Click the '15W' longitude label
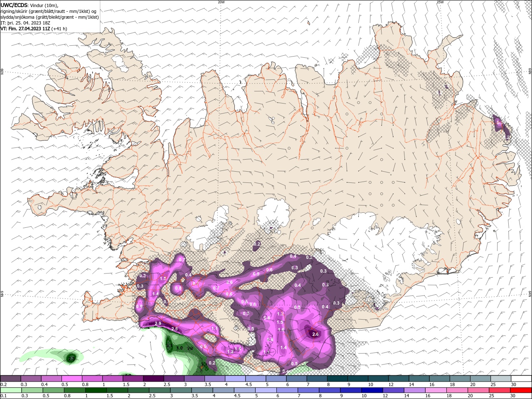 [x=440, y=2]
